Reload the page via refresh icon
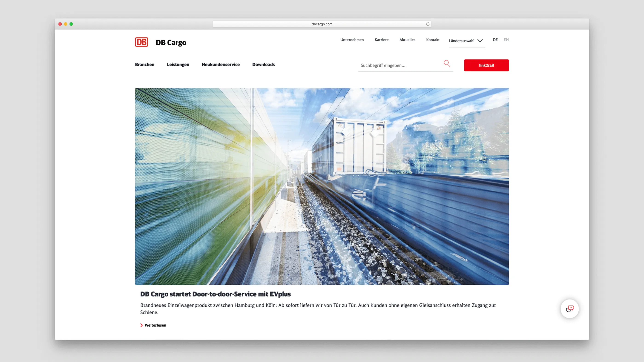Image resolution: width=644 pixels, height=362 pixels. click(428, 24)
